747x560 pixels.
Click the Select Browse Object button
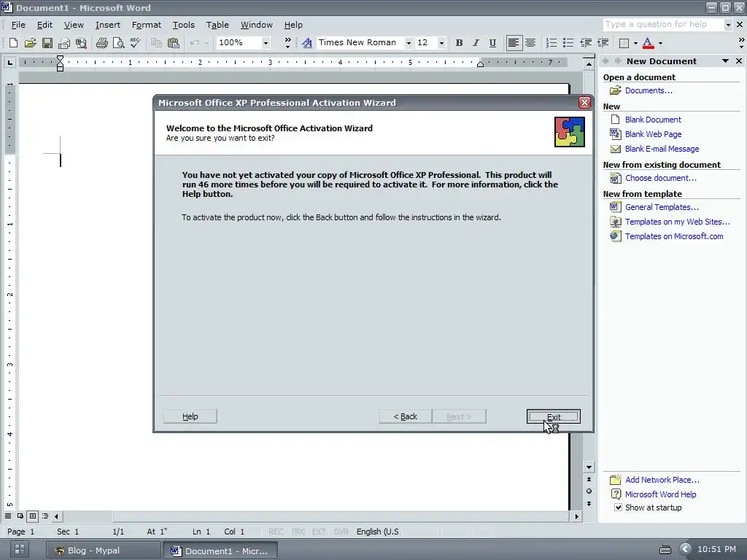click(x=589, y=491)
